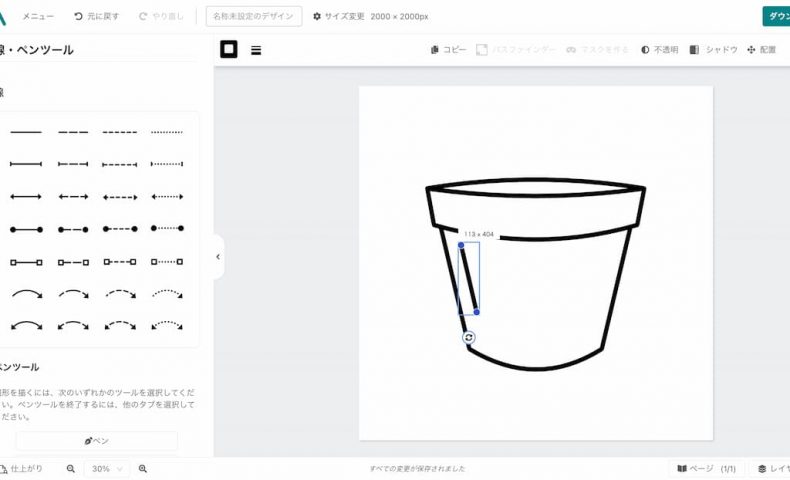Open the 30% zoom level dropdown
Image resolution: width=790 pixels, height=480 pixels.
coord(106,468)
